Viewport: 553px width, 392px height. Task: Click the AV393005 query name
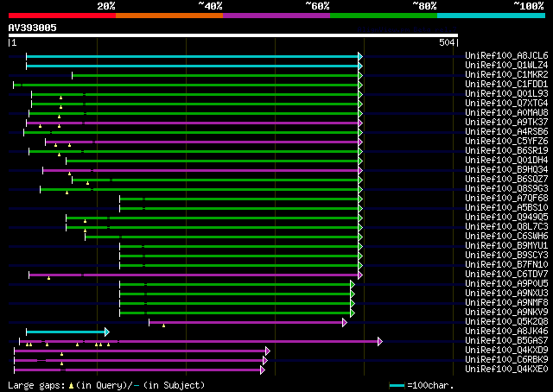point(33,28)
